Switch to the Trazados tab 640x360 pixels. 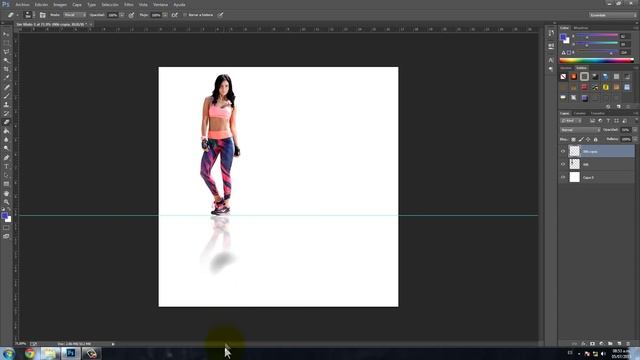[x=598, y=113]
